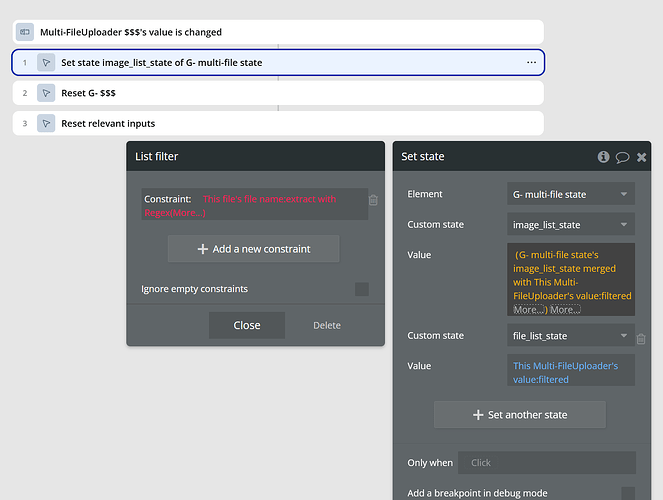Image resolution: width=663 pixels, height=500 pixels.
Task: Click Set another state button
Action: [x=520, y=415]
